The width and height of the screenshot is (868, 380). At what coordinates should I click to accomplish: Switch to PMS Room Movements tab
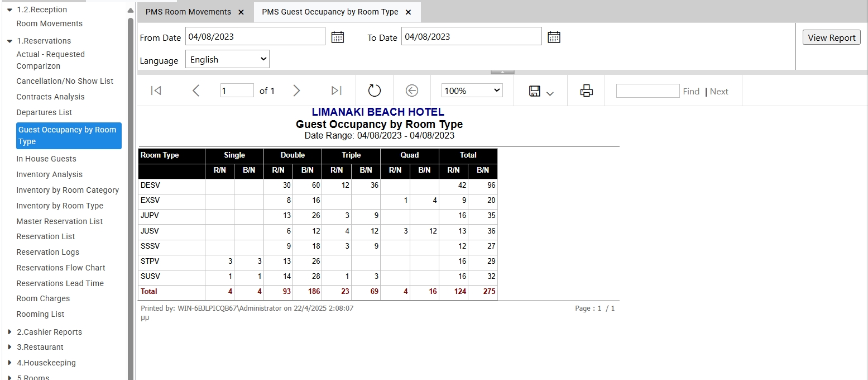click(x=188, y=12)
